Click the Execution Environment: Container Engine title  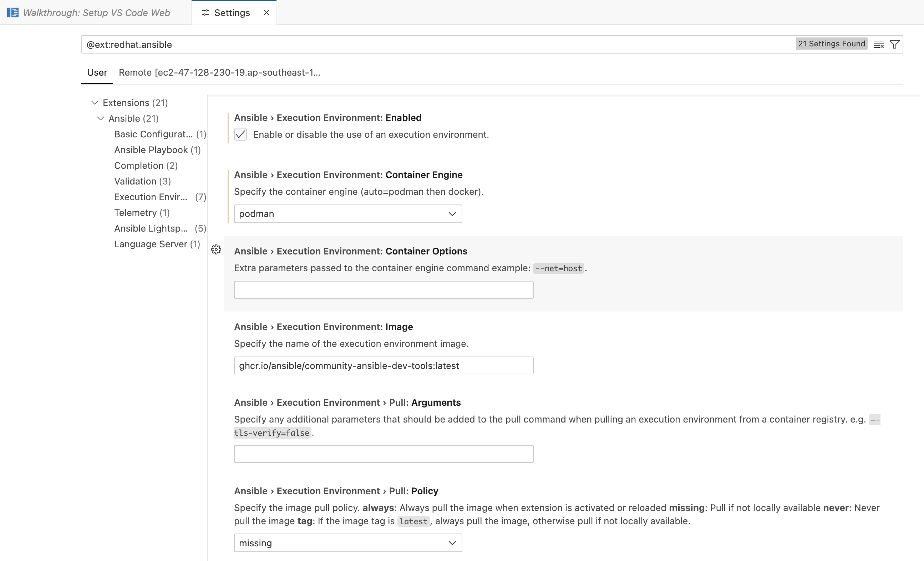click(349, 175)
